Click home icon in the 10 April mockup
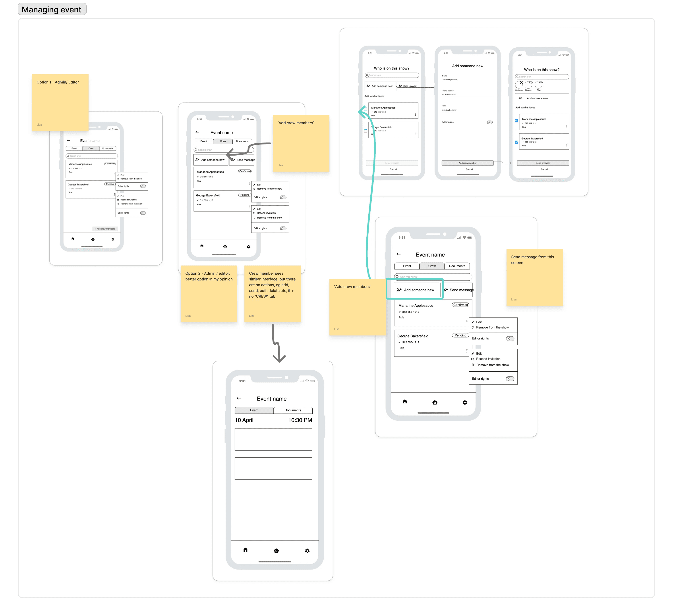 tap(245, 550)
